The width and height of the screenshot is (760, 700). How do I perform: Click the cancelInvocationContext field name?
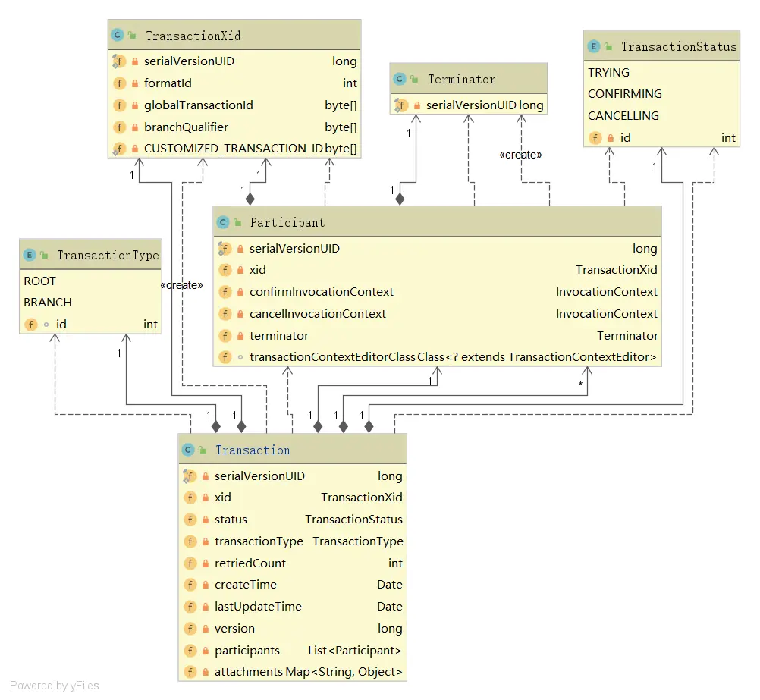pyautogui.click(x=318, y=314)
